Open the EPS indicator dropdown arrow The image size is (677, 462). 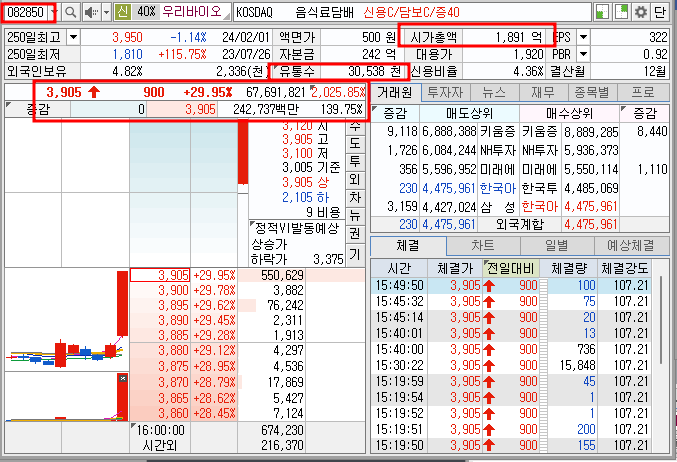[583, 37]
